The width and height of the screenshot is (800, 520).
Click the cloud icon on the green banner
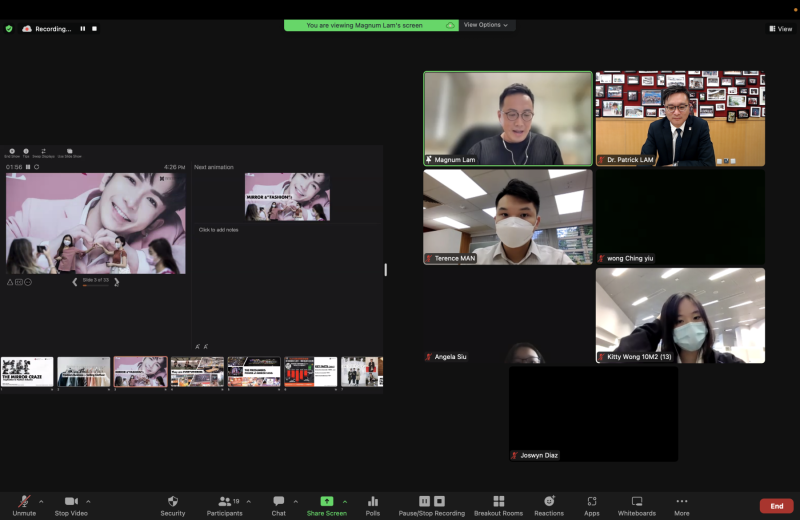click(450, 25)
